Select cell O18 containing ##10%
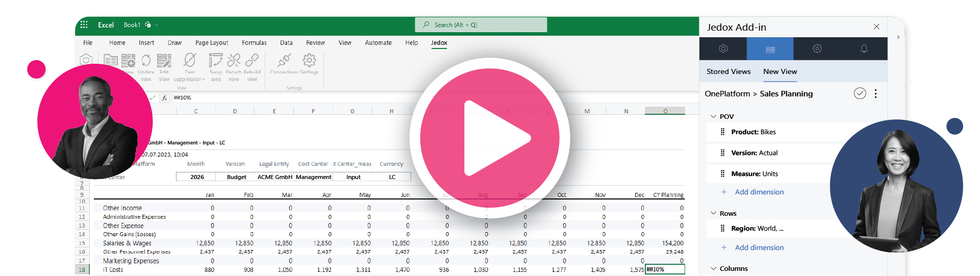 [x=665, y=269]
